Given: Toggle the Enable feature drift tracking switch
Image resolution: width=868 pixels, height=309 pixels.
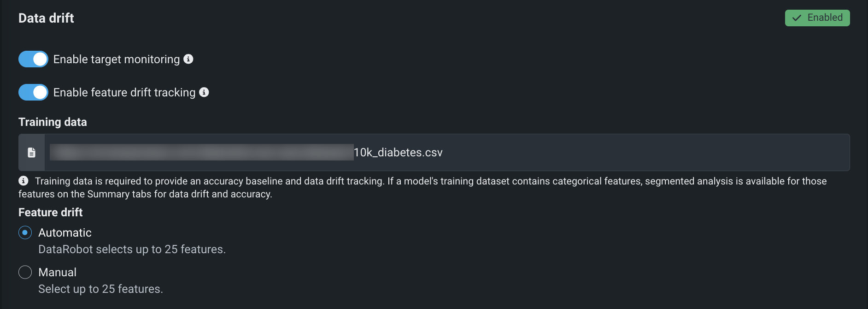Looking at the screenshot, I should coord(33,92).
